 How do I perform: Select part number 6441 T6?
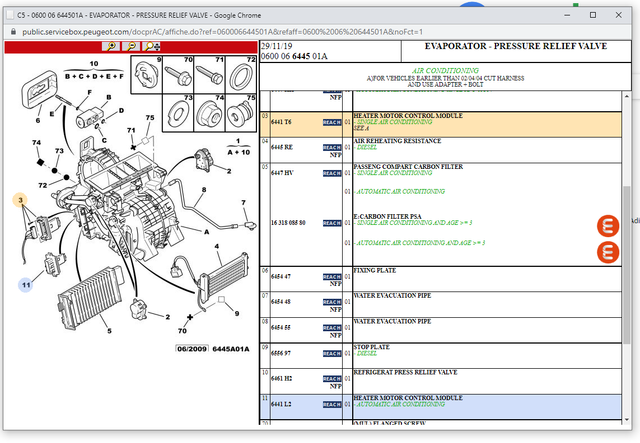(x=281, y=122)
